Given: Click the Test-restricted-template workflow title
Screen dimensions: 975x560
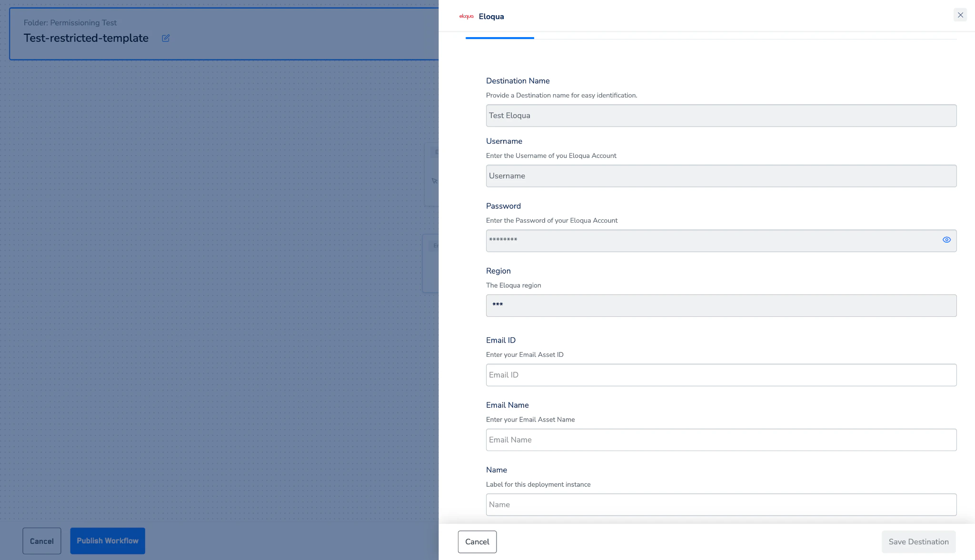Looking at the screenshot, I should [86, 38].
